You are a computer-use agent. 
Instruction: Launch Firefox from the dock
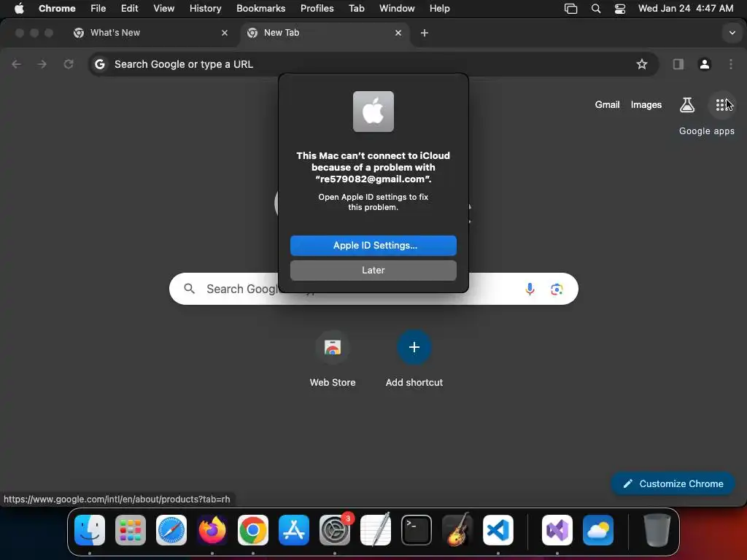tap(212, 530)
